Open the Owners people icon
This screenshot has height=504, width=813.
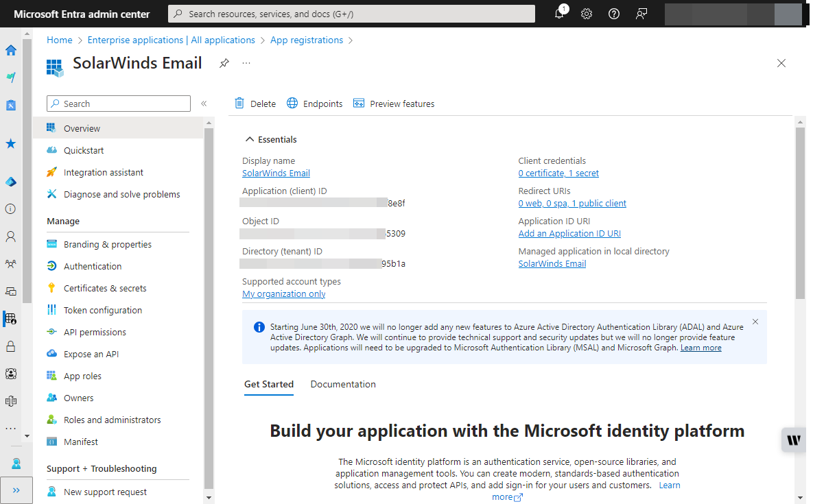pos(51,398)
